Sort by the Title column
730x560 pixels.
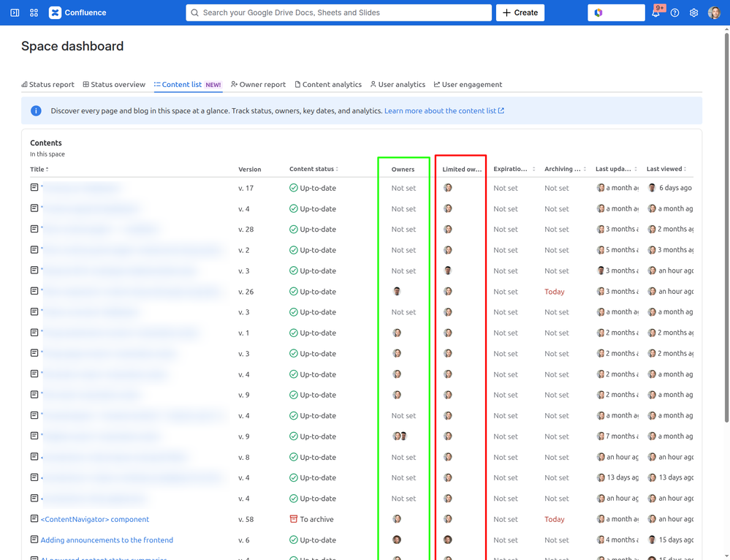click(39, 169)
